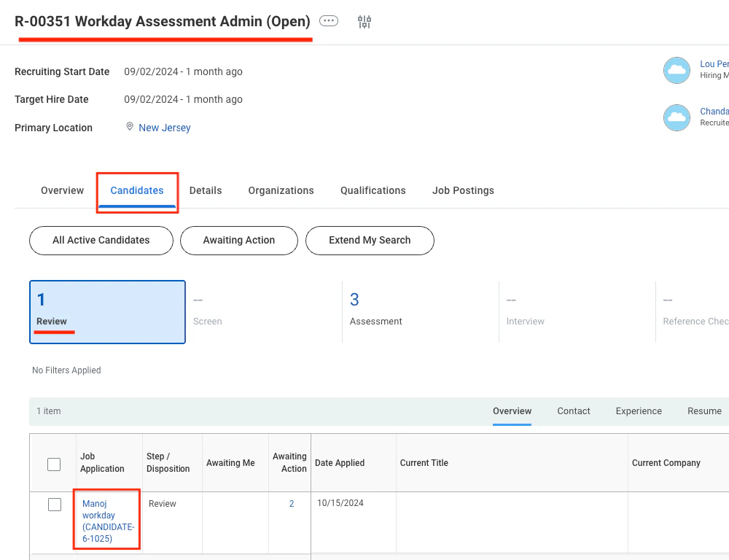Switch to the Overview tab of requisition
Image resolution: width=729 pixels, height=560 pixels.
[x=62, y=191]
